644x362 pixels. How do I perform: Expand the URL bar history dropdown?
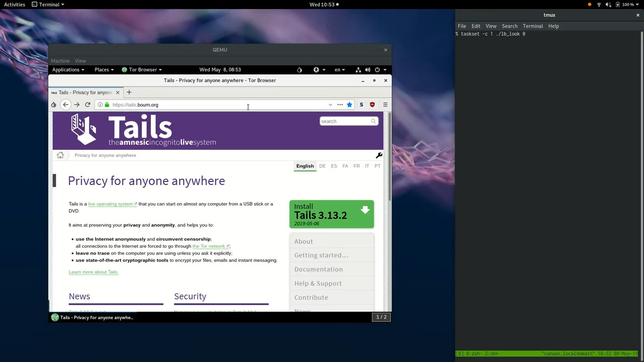(x=330, y=105)
